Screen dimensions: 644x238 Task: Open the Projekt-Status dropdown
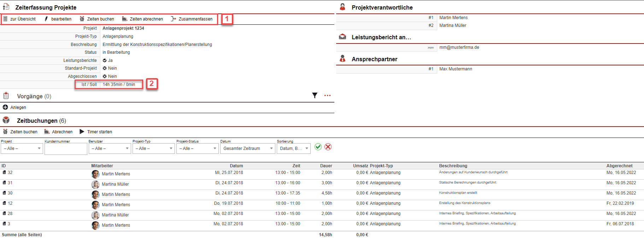(x=197, y=149)
